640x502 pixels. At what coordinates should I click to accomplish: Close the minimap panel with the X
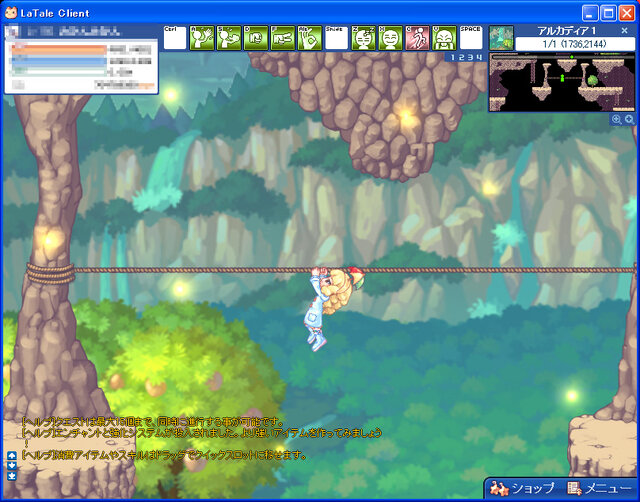(624, 31)
